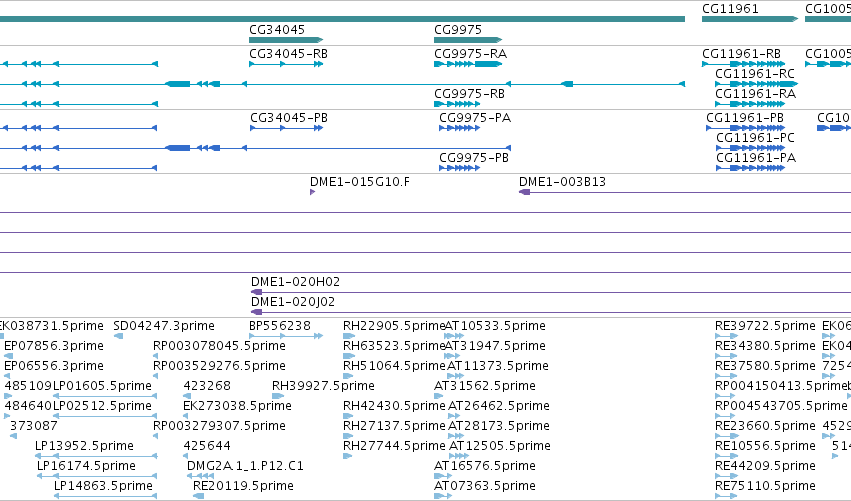Select EST RP003078045.5prime
851x501 pixels.
point(219,346)
